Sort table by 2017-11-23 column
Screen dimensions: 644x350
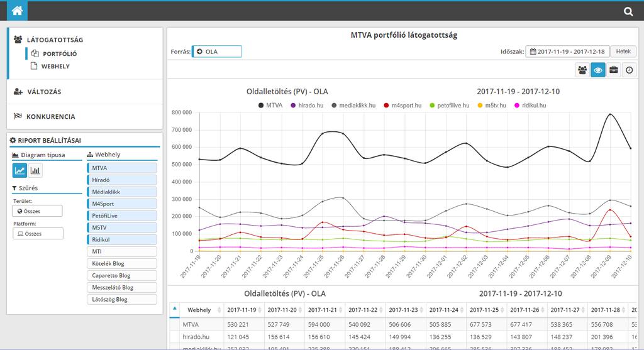coord(406,310)
